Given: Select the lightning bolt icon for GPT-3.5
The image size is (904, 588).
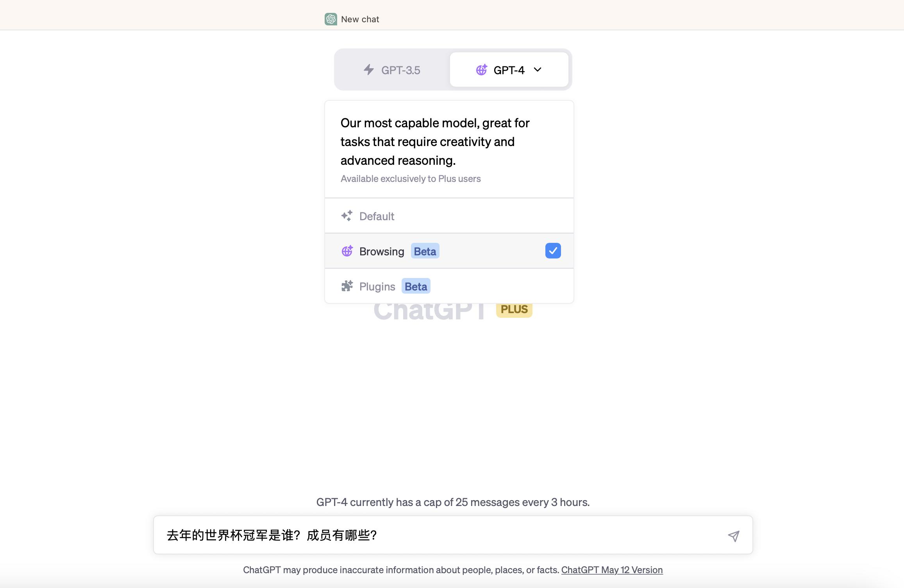Looking at the screenshot, I should (x=368, y=70).
